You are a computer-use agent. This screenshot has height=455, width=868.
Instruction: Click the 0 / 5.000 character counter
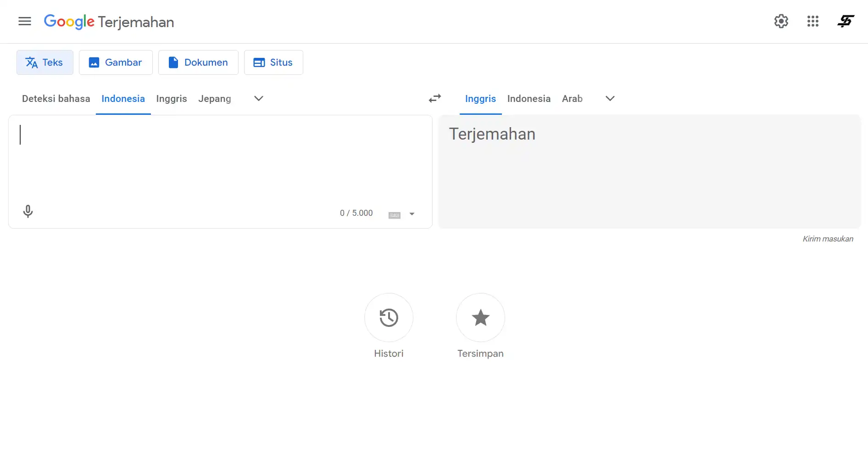pyautogui.click(x=356, y=213)
